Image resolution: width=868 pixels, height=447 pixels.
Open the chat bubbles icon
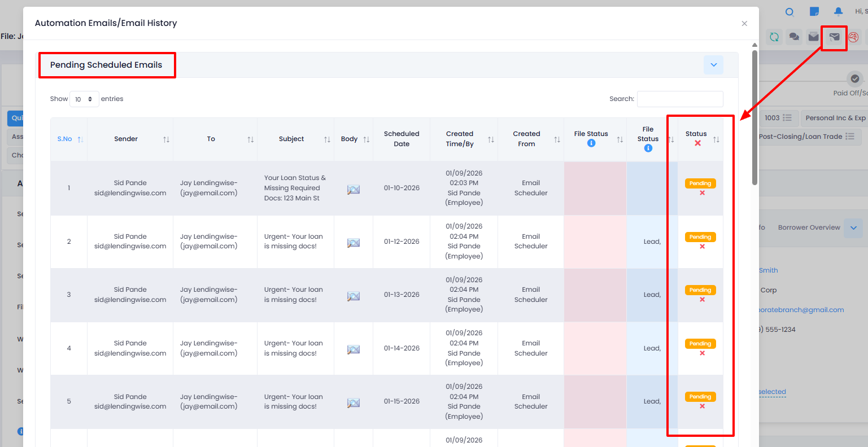(794, 37)
